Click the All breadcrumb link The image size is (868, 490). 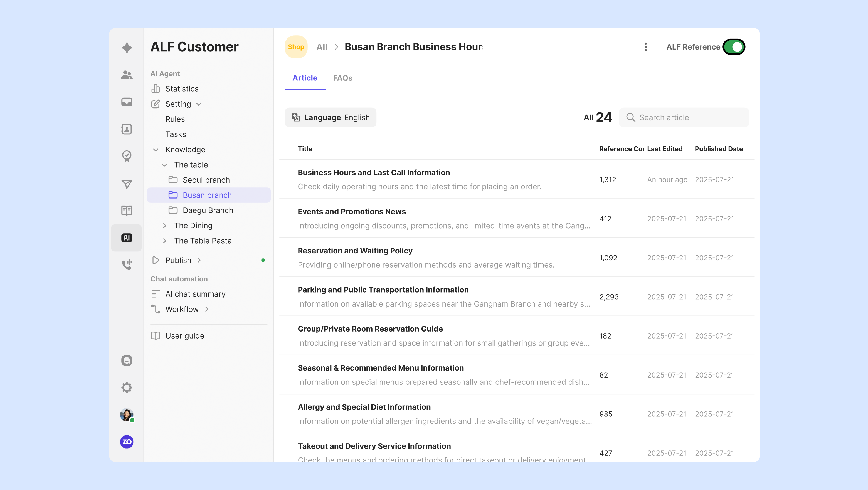[x=321, y=47]
